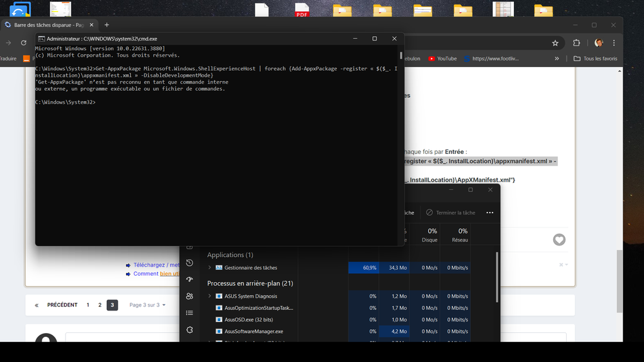This screenshot has height=362, width=644.
Task: Open the Startup apps sidebar icon
Action: pos(189,280)
